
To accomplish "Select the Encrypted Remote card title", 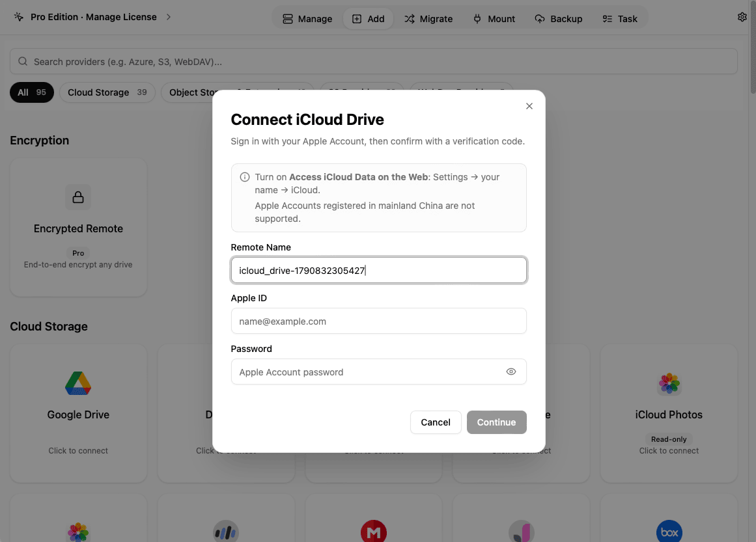I will click(78, 229).
